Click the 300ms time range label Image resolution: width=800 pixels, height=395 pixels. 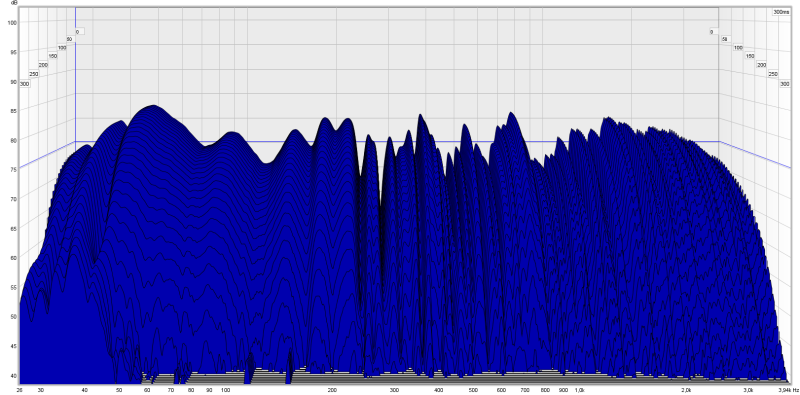781,12
